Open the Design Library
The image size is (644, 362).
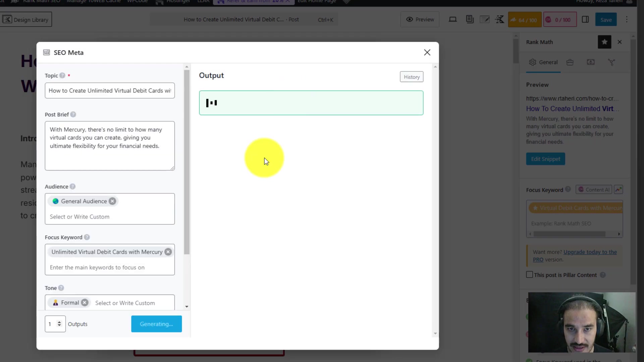point(26,19)
